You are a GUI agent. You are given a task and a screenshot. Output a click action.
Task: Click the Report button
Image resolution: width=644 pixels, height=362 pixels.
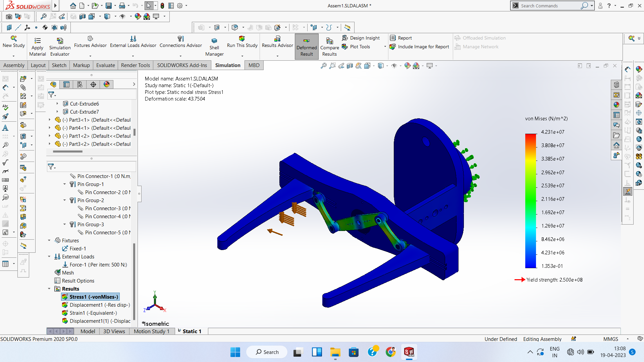click(405, 38)
